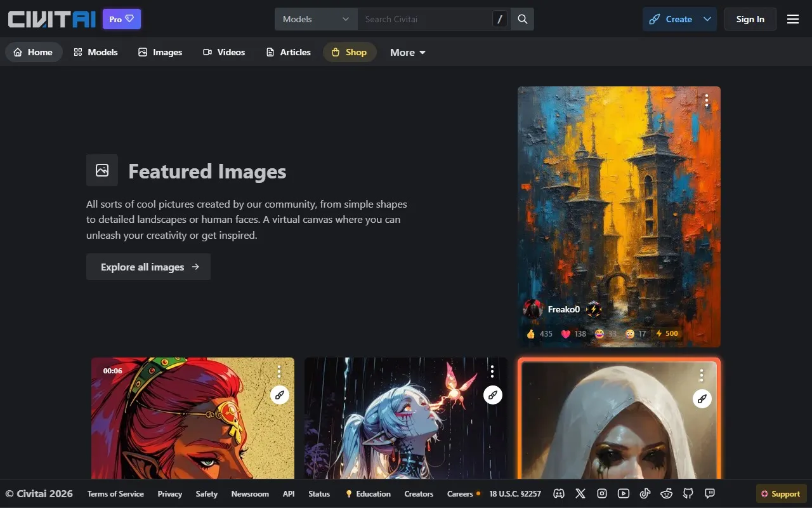Open three-dot menu on the castle painting

point(706,100)
